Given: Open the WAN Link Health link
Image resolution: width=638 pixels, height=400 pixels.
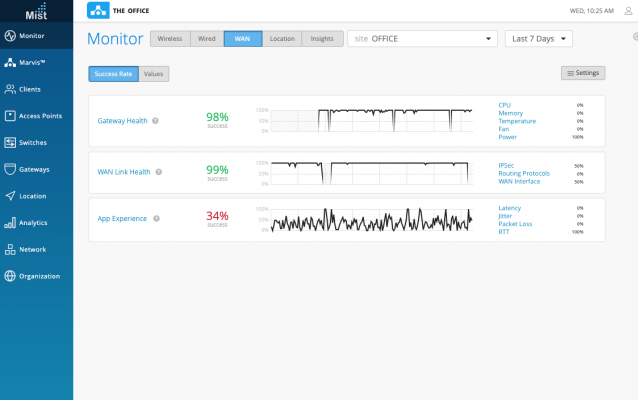Looking at the screenshot, I should point(124,172).
